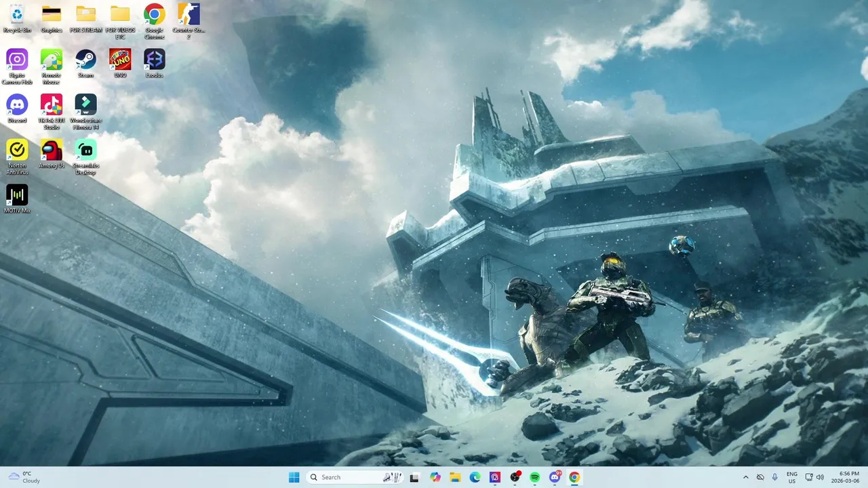The height and width of the screenshot is (488, 868).
Task: Click the cloud sync-off tray icon
Action: click(x=760, y=477)
